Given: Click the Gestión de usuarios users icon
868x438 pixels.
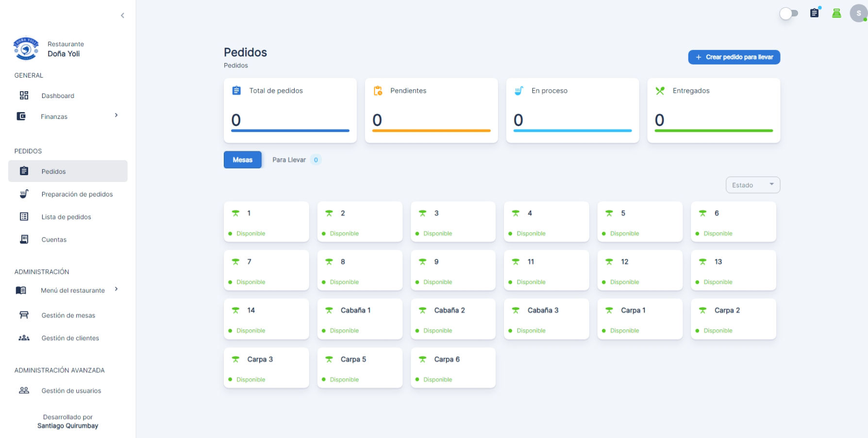Looking at the screenshot, I should tap(24, 390).
